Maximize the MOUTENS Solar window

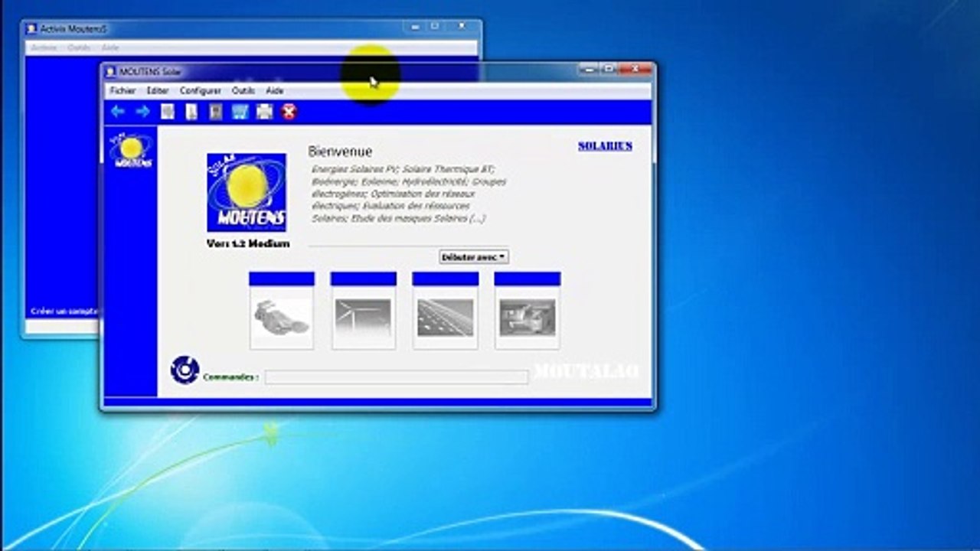point(609,69)
